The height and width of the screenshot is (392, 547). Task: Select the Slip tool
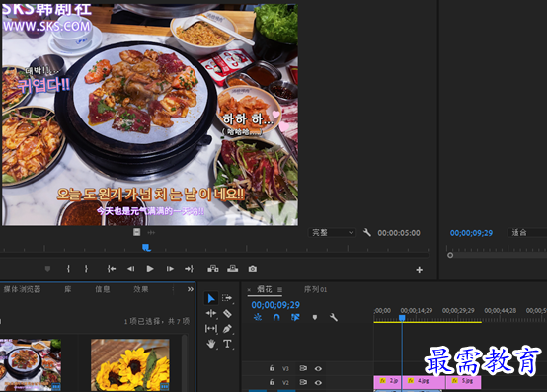pos(211,329)
